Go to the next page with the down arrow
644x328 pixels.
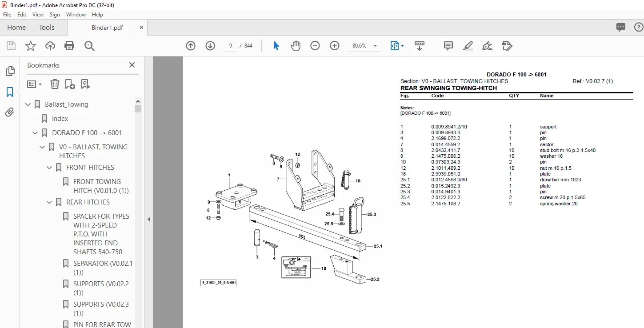210,46
